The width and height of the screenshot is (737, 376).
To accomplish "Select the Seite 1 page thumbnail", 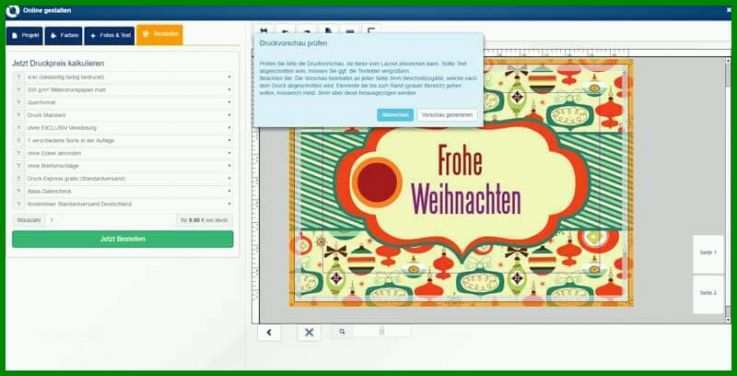I will click(708, 253).
